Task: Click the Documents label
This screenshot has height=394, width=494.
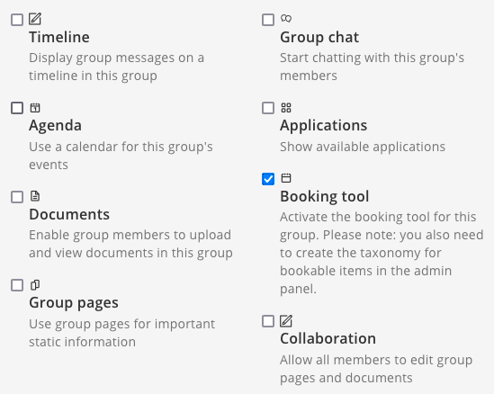Action: point(69,214)
